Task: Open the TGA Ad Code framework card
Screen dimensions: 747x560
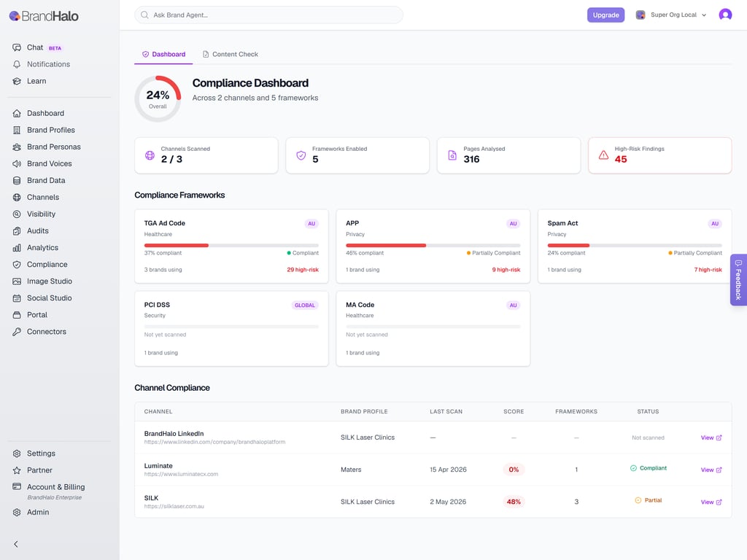Action: tap(231, 246)
